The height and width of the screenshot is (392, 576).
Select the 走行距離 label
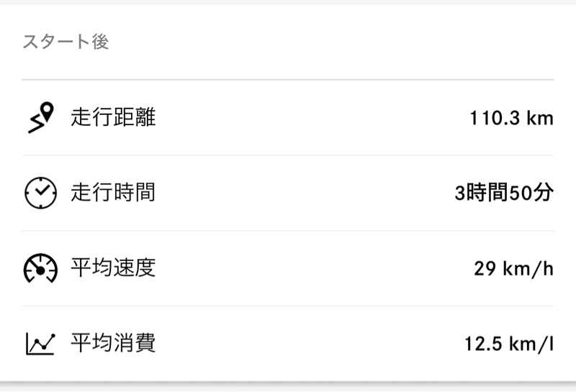coord(113,117)
